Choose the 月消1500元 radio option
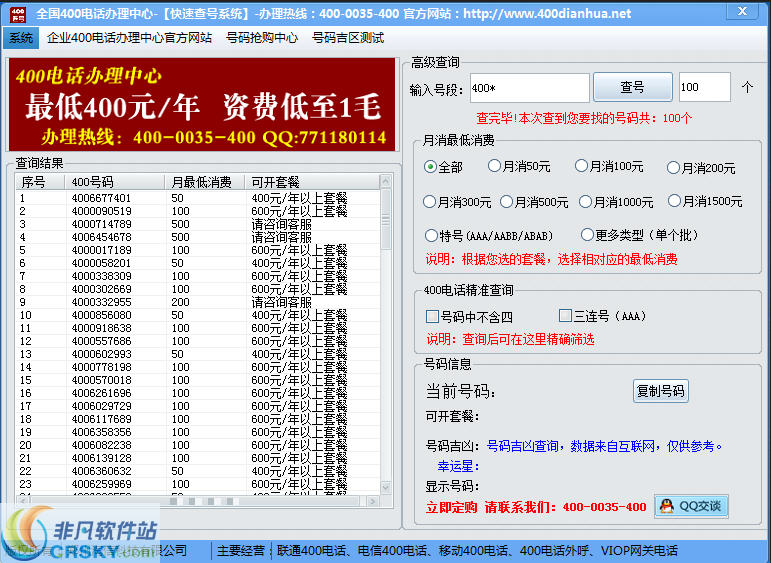This screenshot has width=771, height=563. (675, 201)
